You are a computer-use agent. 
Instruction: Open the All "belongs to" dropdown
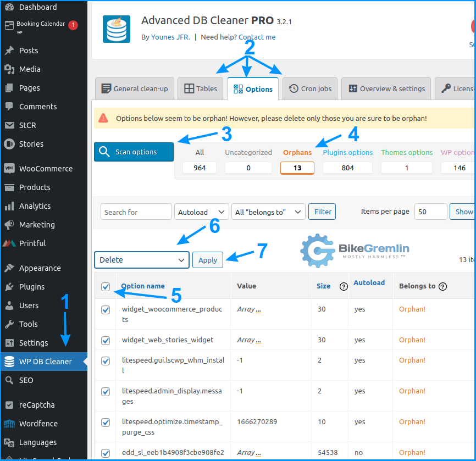pos(268,212)
